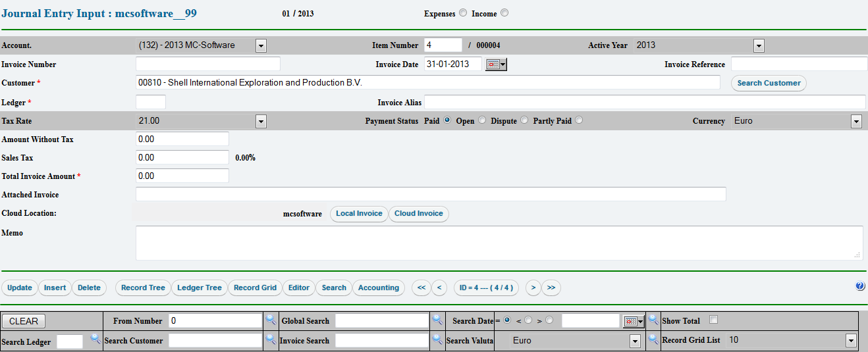Select the Expenses radio button

pyautogui.click(x=463, y=13)
